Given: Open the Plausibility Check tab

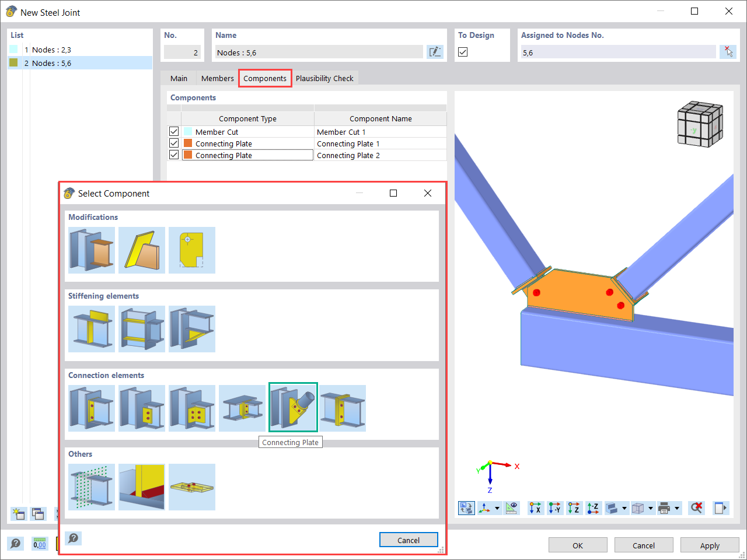Looking at the screenshot, I should click(x=324, y=78).
